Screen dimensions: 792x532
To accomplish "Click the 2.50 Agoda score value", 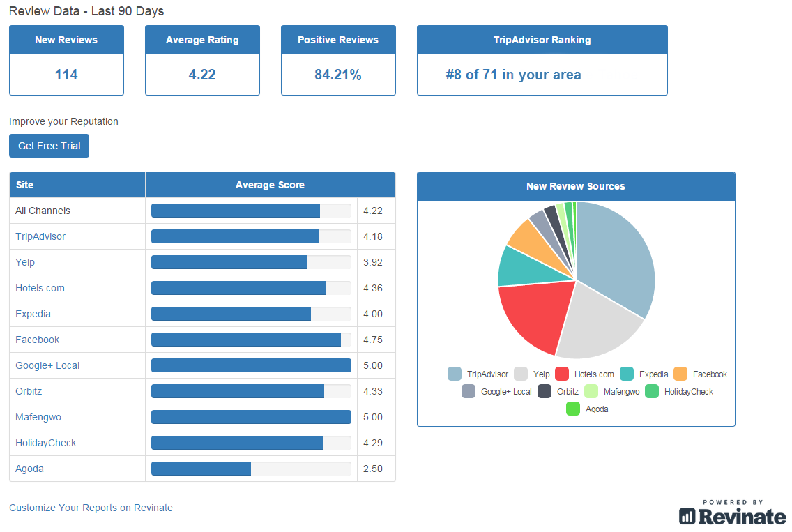I will coord(373,469).
